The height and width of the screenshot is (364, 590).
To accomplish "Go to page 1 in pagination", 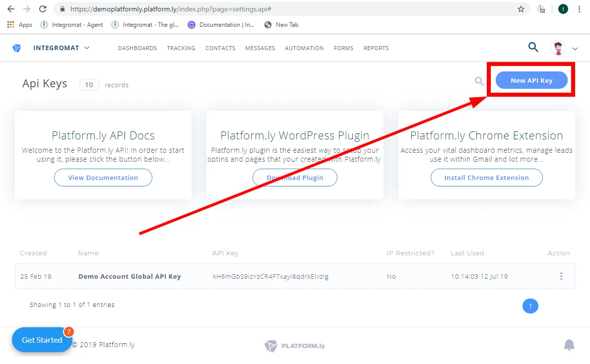I will [530, 306].
